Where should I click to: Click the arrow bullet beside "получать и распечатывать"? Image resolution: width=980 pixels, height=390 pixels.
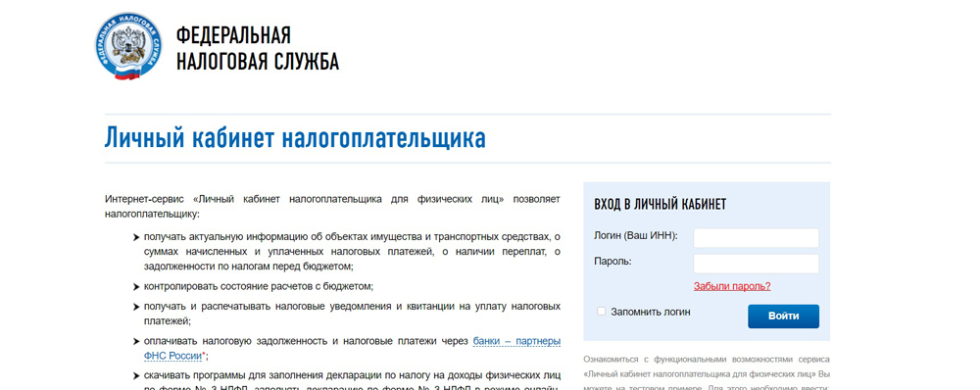(x=135, y=307)
